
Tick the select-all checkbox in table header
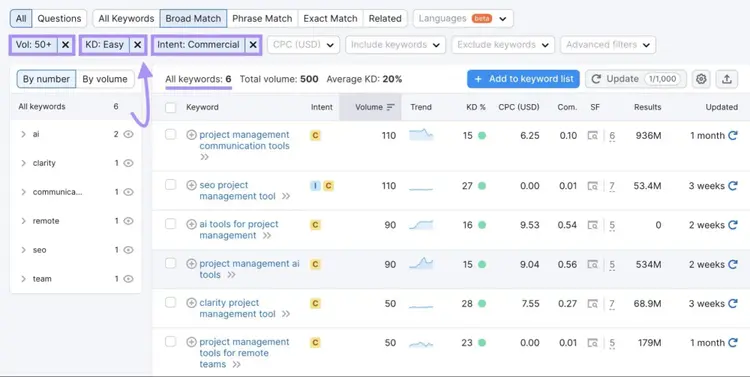[170, 107]
